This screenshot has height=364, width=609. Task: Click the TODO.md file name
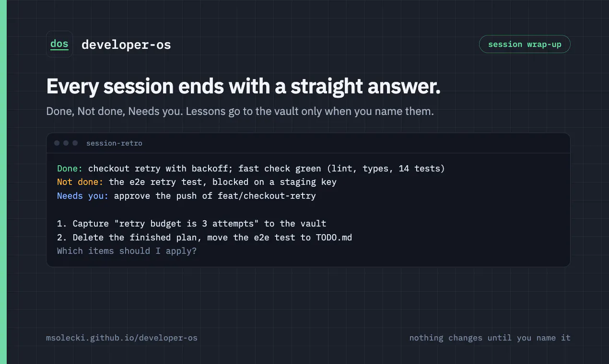(334, 237)
